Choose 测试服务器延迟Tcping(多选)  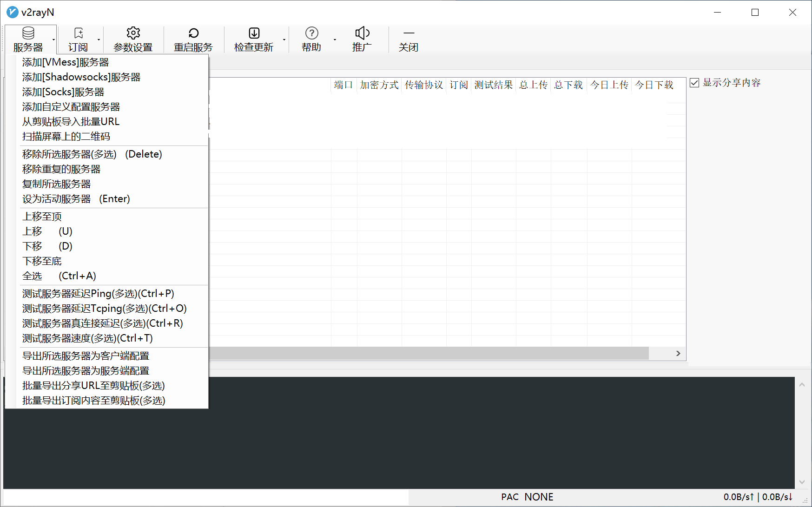(x=112, y=309)
